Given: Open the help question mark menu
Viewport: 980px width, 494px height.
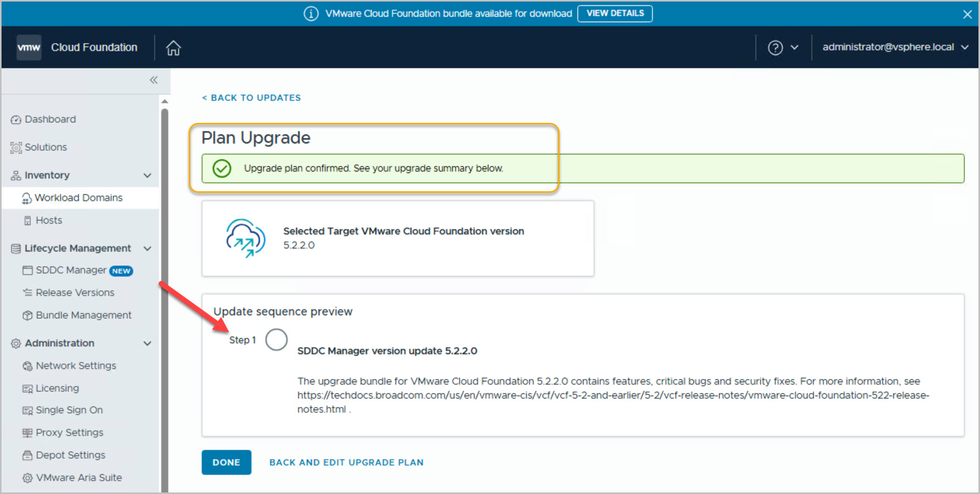Looking at the screenshot, I should 775,48.
